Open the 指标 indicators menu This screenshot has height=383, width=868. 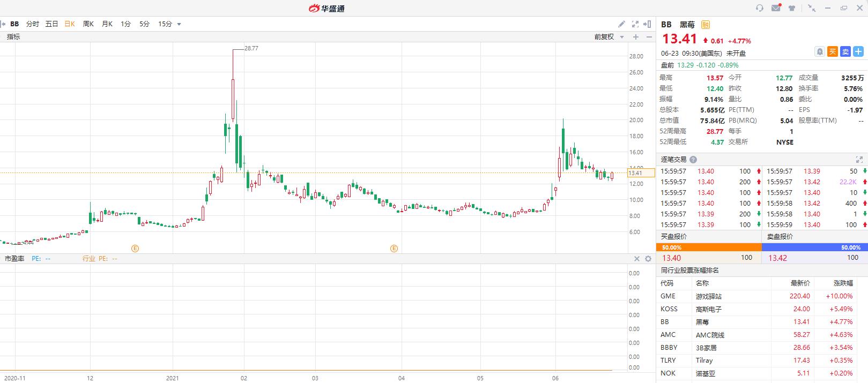(x=13, y=37)
